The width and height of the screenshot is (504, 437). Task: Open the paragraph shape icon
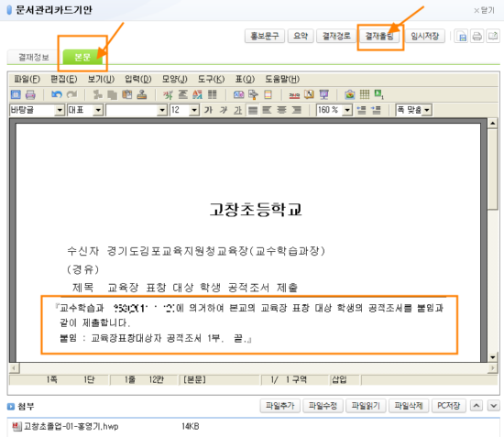pos(183,94)
